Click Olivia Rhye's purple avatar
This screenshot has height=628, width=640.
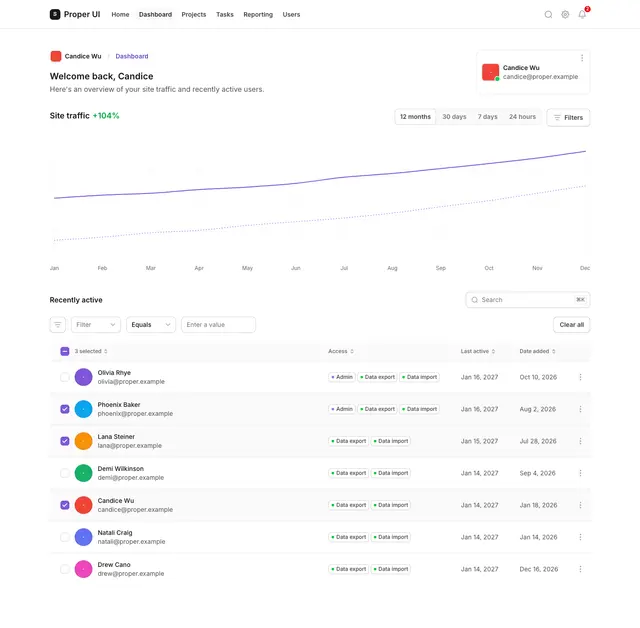click(83, 377)
